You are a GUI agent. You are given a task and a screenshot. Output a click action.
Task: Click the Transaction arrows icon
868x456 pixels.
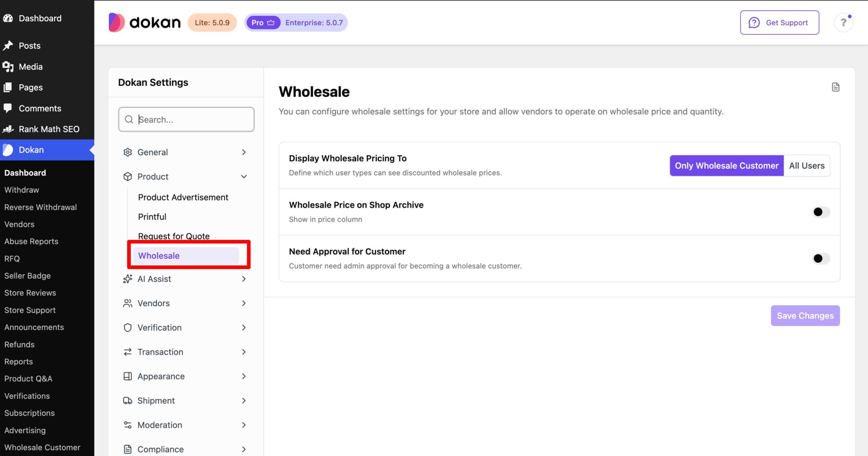pyautogui.click(x=127, y=352)
